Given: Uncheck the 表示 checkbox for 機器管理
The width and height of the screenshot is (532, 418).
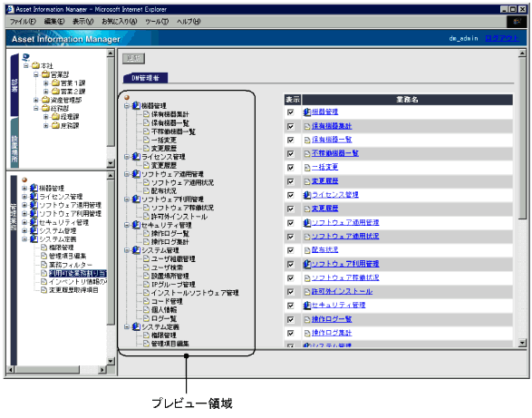Looking at the screenshot, I should pos(290,112).
